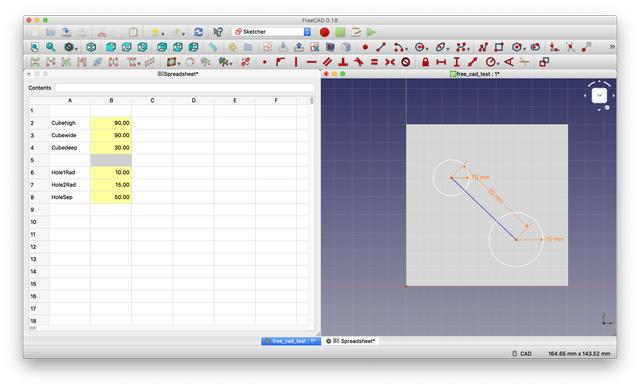Open the measure distance ruler tool

pos(213,47)
